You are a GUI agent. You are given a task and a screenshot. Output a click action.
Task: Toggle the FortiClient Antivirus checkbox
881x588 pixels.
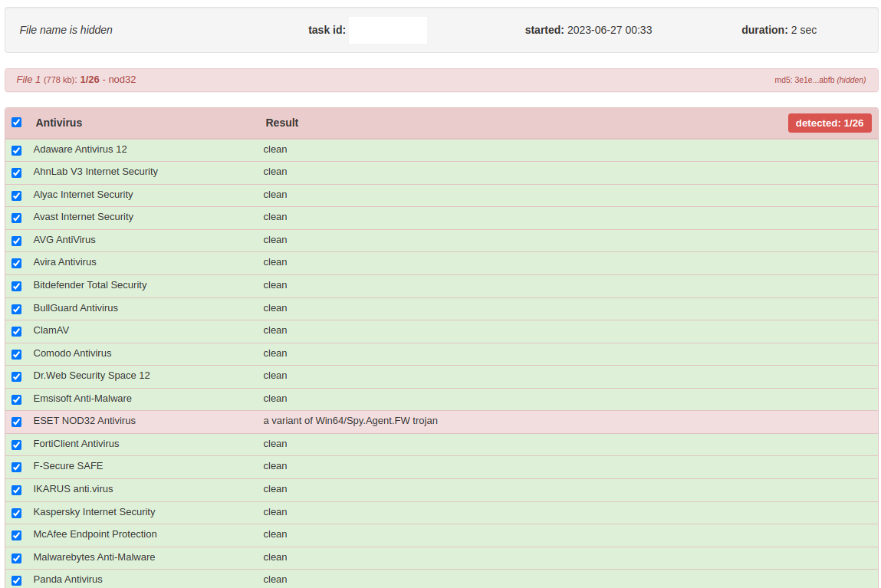(x=17, y=445)
